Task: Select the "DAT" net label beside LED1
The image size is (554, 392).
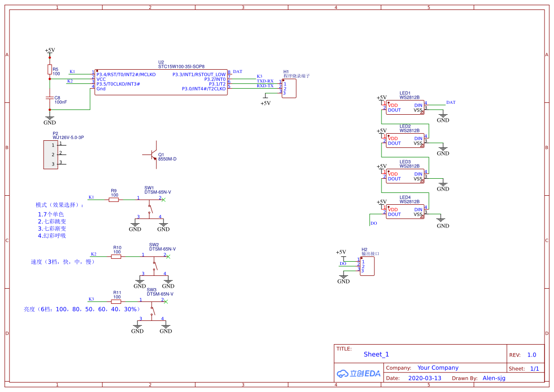Action: [451, 102]
